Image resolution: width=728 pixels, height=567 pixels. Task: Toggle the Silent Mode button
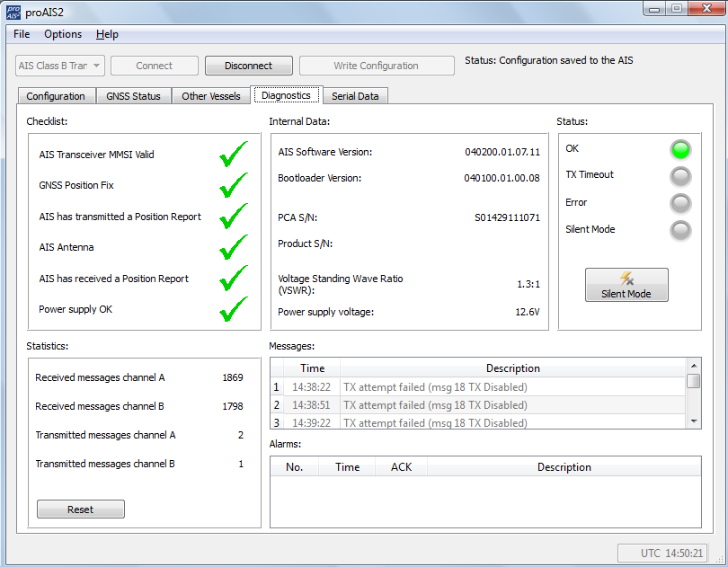pos(626,285)
